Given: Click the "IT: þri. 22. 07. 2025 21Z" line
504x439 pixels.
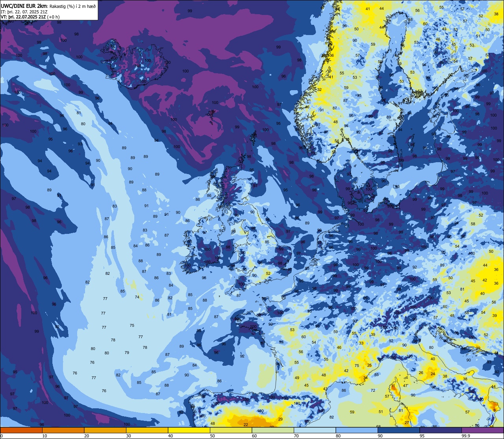Looking at the screenshot, I should point(24,11).
